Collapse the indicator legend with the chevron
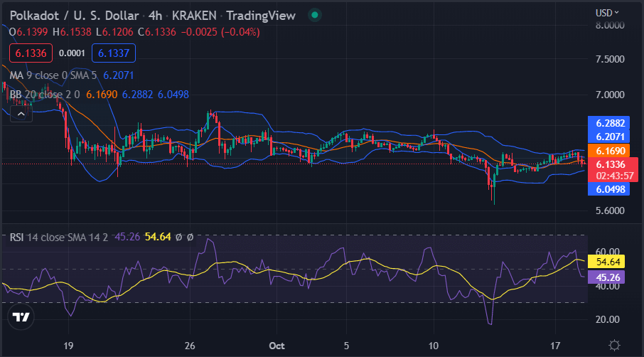This screenshot has height=357, width=644. tap(21, 114)
